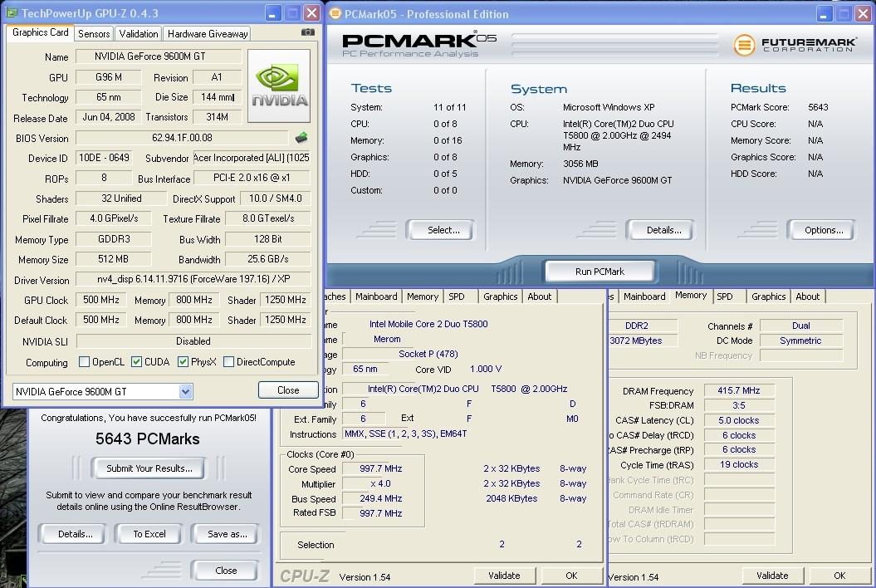Switch to GPU-Z Sensors tab
The image size is (876, 588).
tap(94, 33)
